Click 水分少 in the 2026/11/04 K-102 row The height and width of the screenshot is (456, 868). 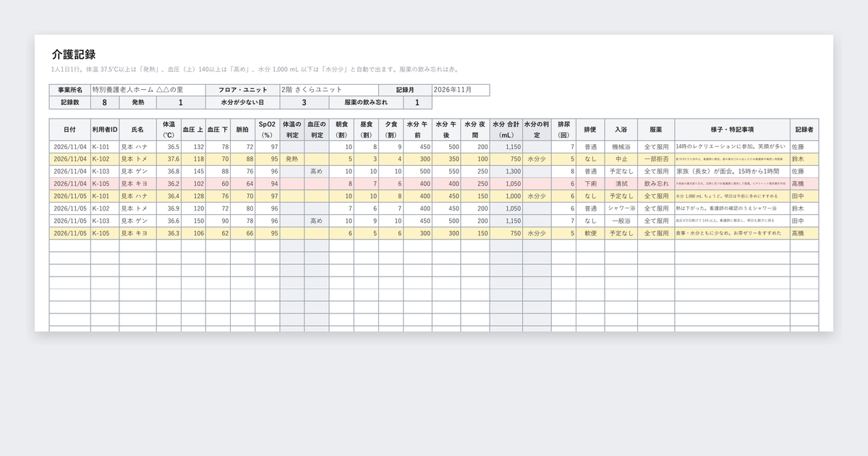[537, 159]
